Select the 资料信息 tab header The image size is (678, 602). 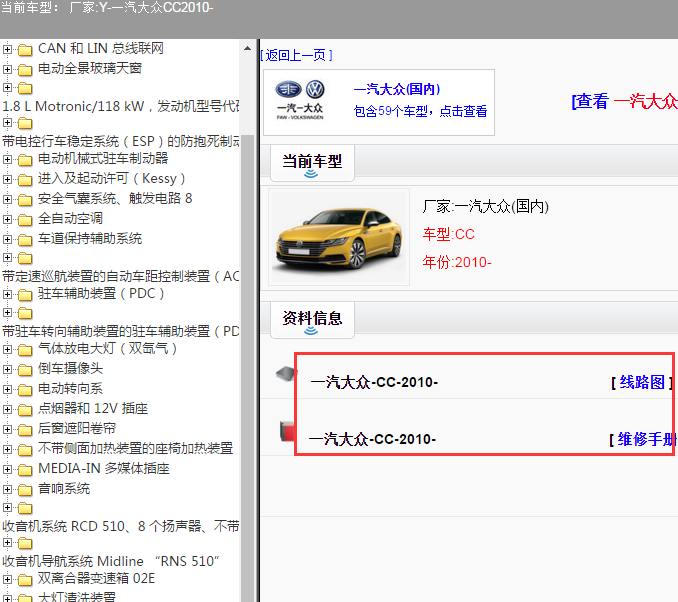[312, 320]
